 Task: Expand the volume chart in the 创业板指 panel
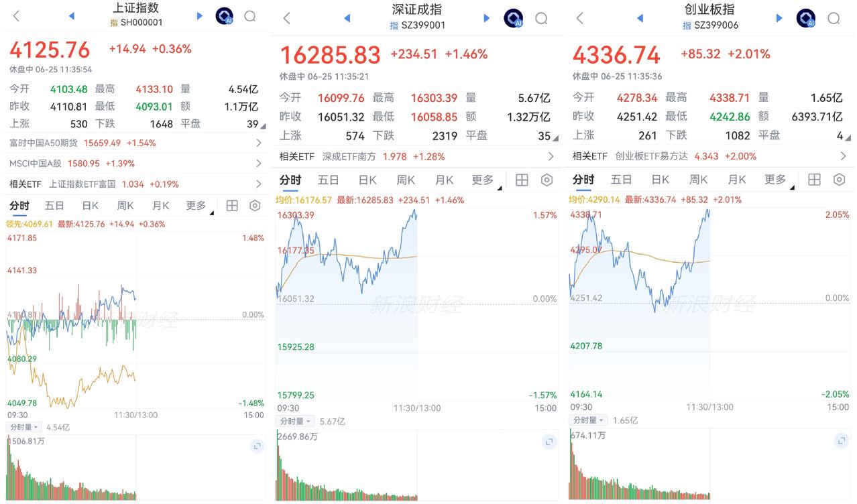841,440
